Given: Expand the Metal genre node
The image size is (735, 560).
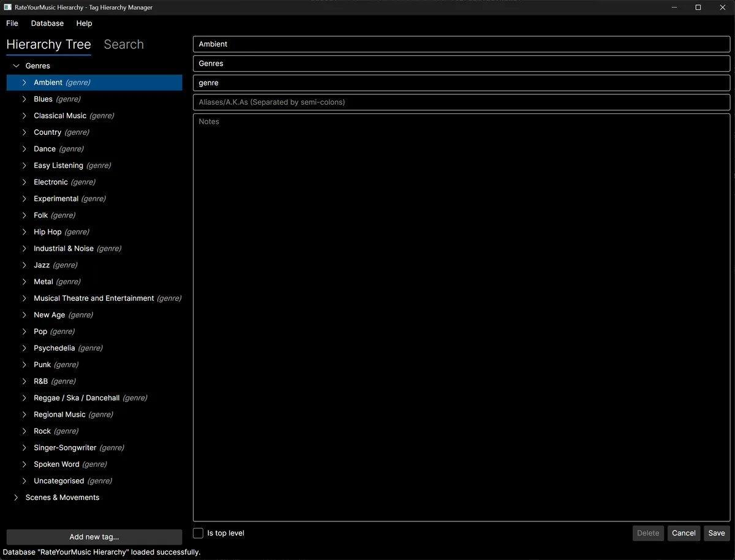Looking at the screenshot, I should click(x=24, y=281).
